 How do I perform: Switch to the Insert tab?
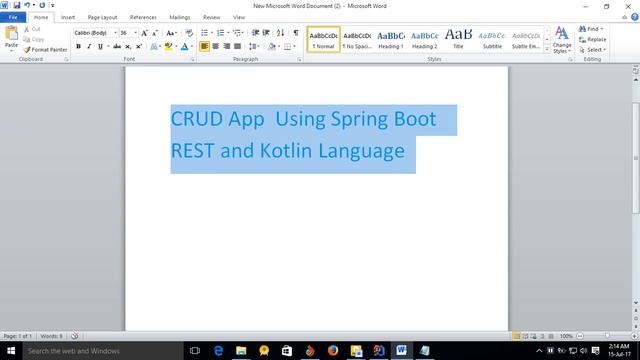(x=68, y=17)
